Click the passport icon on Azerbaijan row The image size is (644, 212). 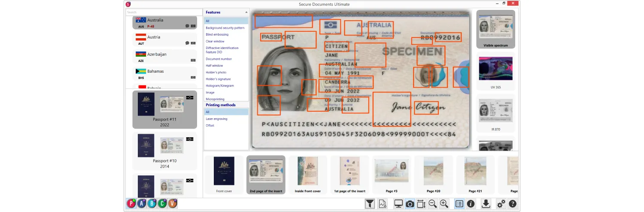coord(193,60)
